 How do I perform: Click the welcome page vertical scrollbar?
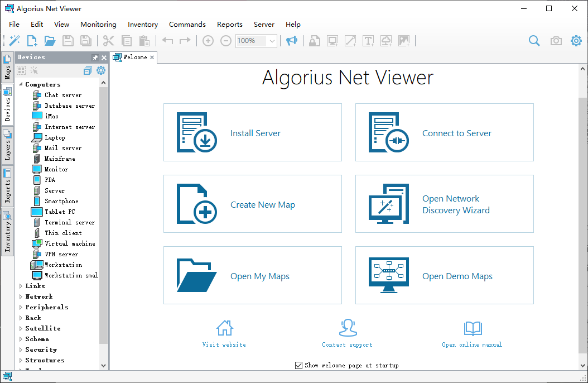582,225
